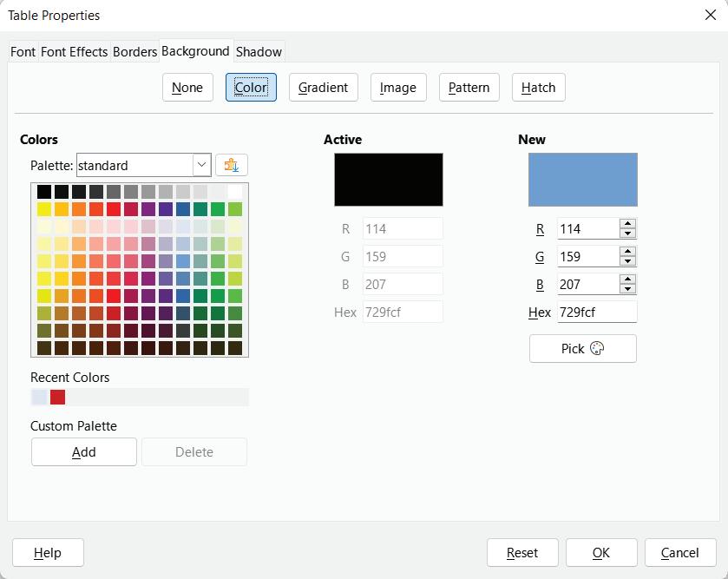Click the import palette icon next to the Palette dropdown
728x579 pixels.
pyautogui.click(x=231, y=165)
